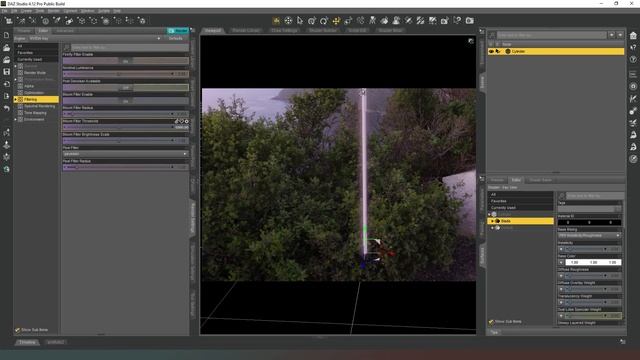This screenshot has width=640, height=360.
Task: Switch to the Render Library tab
Action: pos(246,31)
